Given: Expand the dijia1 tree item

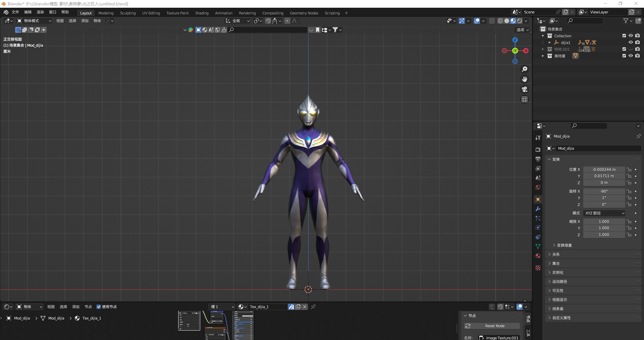Looking at the screenshot, I should (x=549, y=43).
